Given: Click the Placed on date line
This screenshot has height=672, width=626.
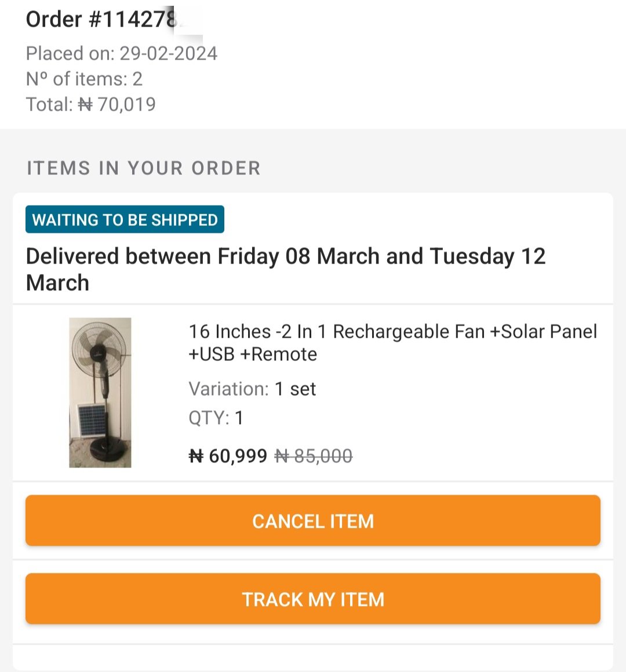Looking at the screenshot, I should click(122, 53).
